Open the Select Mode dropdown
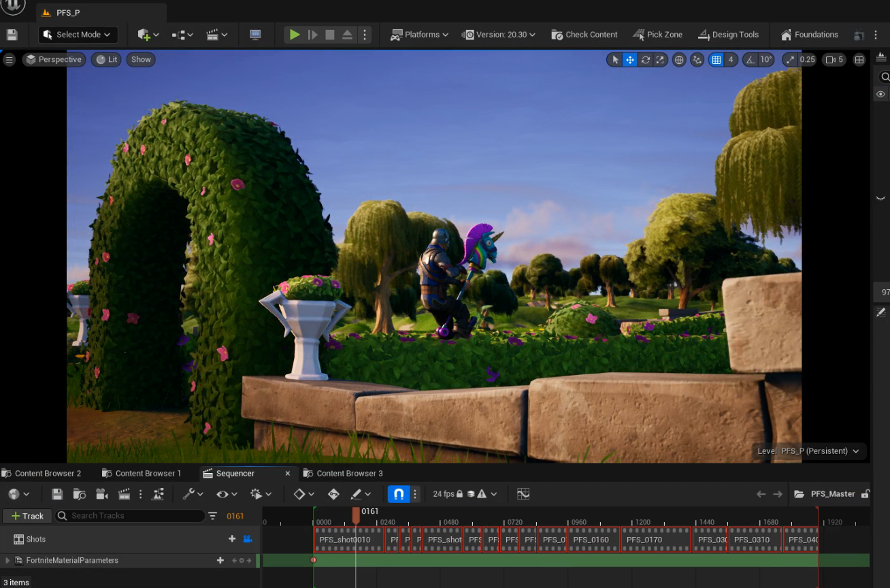Viewport: 890px width, 588px height. pos(78,34)
